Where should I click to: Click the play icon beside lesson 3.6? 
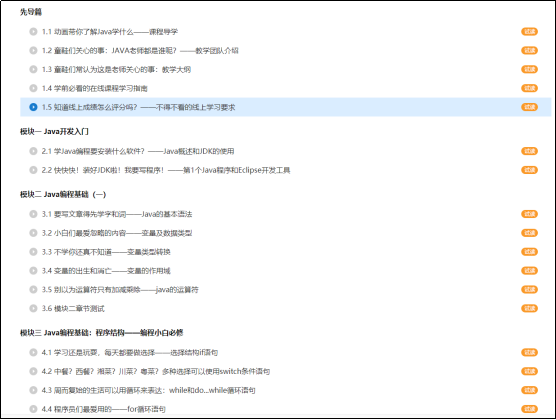(33, 308)
